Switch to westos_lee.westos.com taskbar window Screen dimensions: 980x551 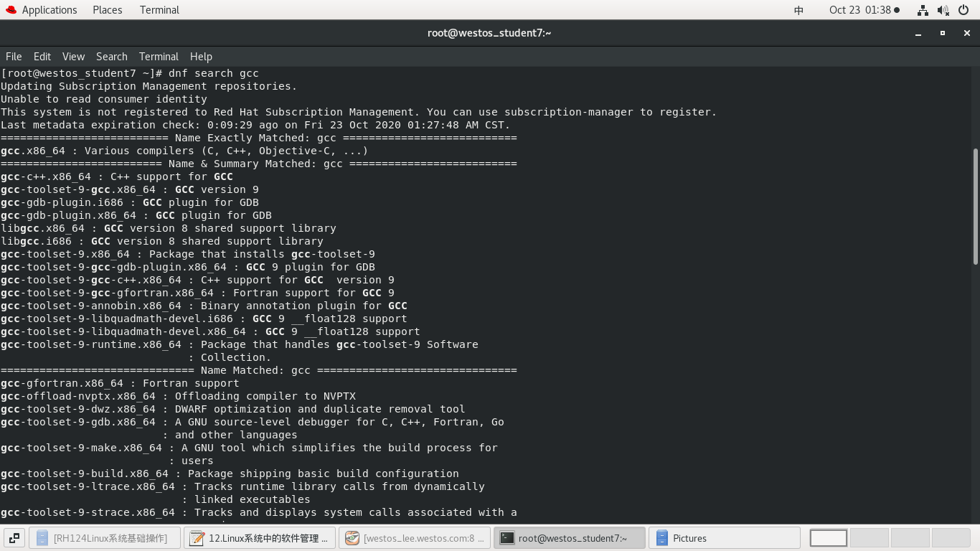pyautogui.click(x=415, y=538)
